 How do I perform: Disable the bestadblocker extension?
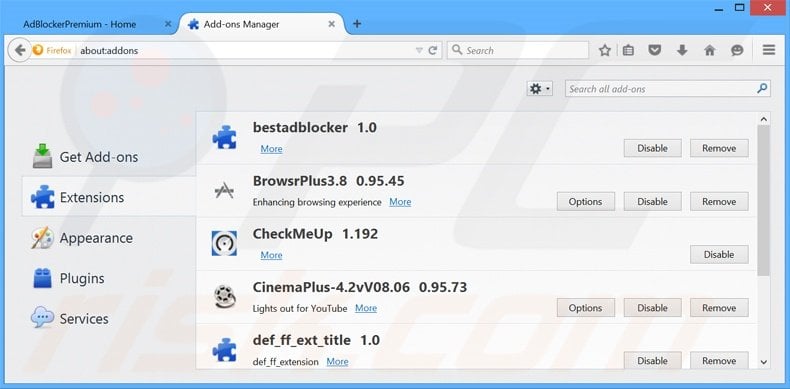pyautogui.click(x=652, y=148)
